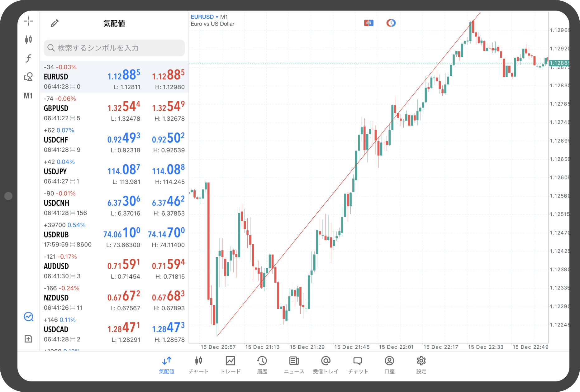
Task: Open the ニュース news tab
Action: [x=294, y=365]
